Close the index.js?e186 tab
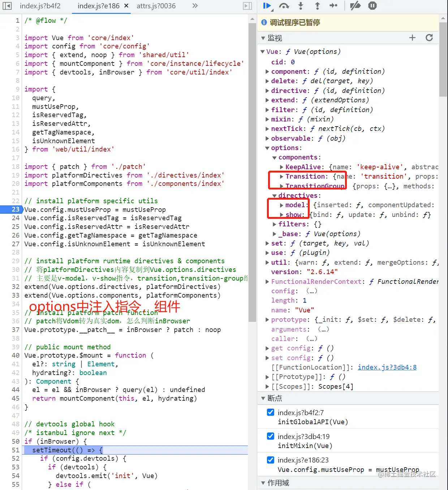448x490 pixels. 126,6
